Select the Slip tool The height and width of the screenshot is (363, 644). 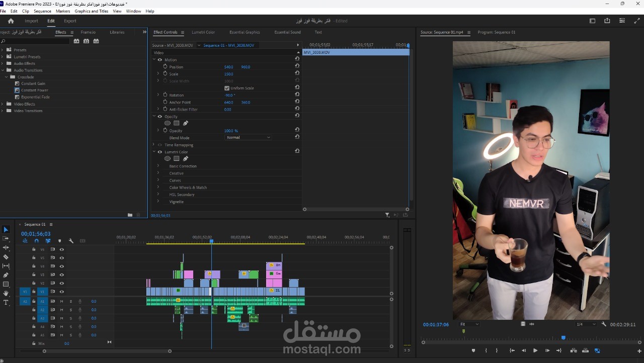6,265
